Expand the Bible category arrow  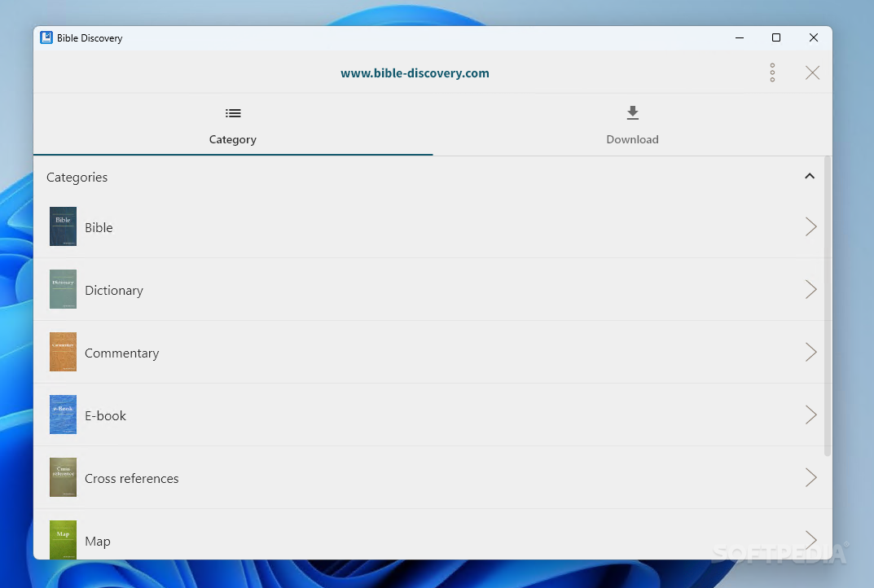coord(811,227)
